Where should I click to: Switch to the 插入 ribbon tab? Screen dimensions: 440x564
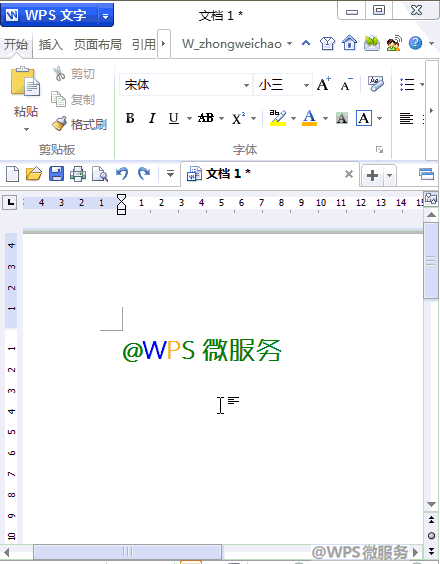(x=50, y=44)
